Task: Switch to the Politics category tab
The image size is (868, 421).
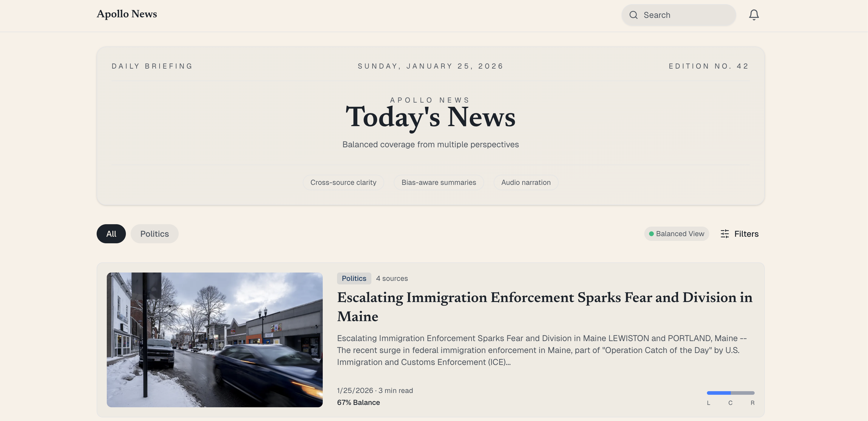Action: pyautogui.click(x=154, y=234)
